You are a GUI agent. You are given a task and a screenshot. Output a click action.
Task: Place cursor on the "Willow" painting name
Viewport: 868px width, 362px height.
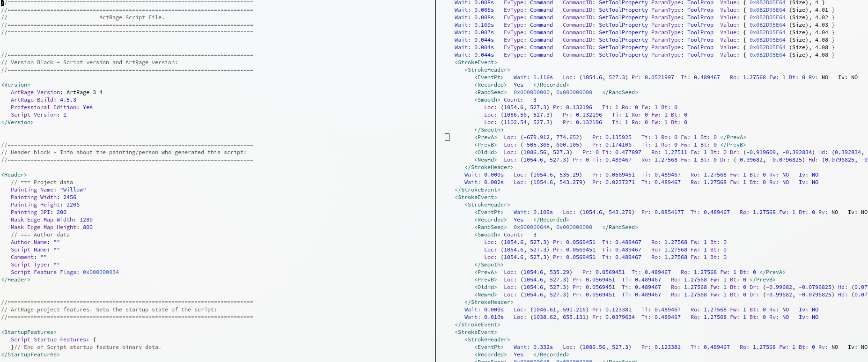tap(73, 190)
